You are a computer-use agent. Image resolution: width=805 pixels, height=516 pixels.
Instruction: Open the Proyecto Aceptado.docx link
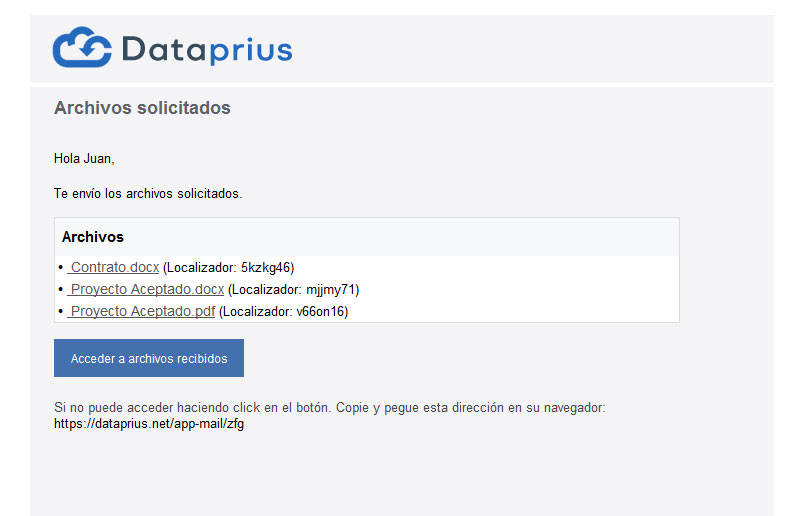coord(146,290)
